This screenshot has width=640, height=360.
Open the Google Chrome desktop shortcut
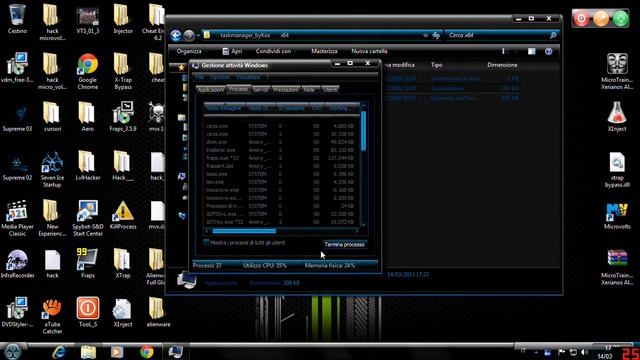[87, 71]
